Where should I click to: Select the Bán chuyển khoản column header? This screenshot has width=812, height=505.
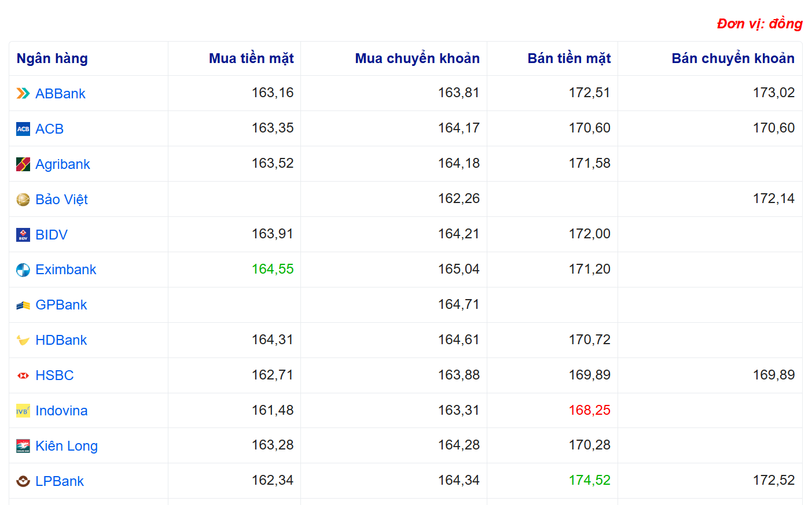click(x=733, y=58)
